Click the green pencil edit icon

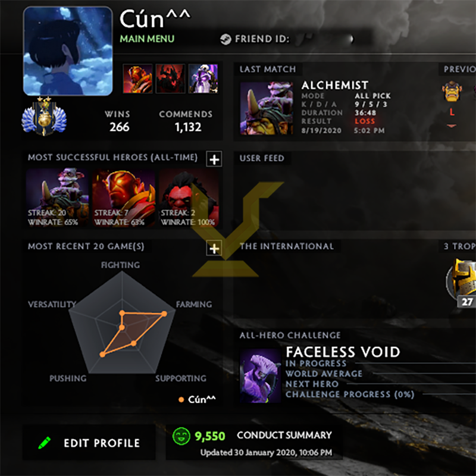pyautogui.click(x=45, y=443)
